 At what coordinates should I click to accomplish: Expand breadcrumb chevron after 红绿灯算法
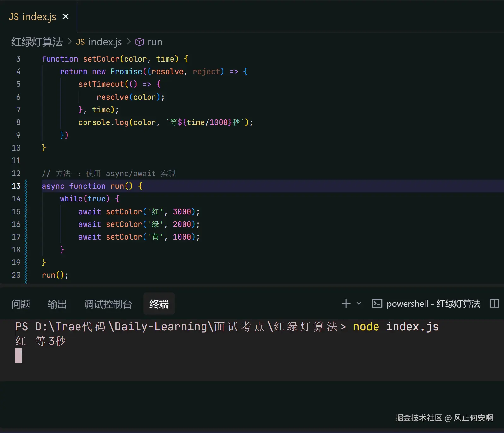point(70,42)
